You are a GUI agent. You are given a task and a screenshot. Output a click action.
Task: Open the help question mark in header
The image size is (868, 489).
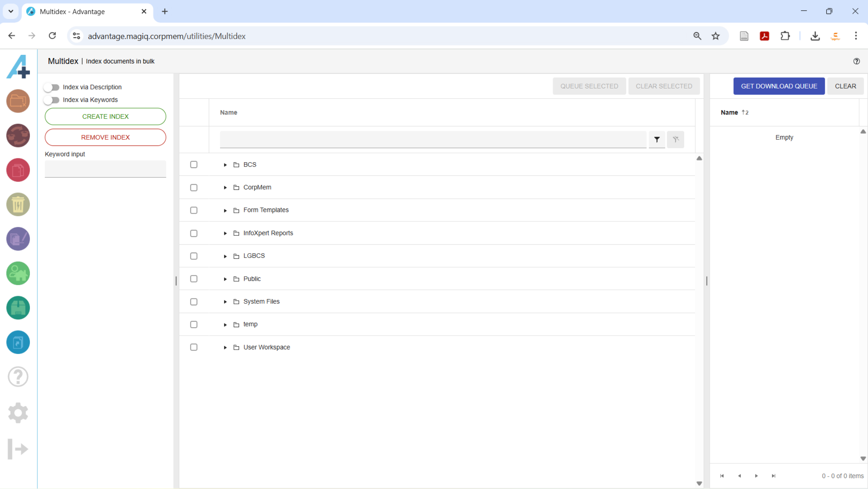click(856, 61)
